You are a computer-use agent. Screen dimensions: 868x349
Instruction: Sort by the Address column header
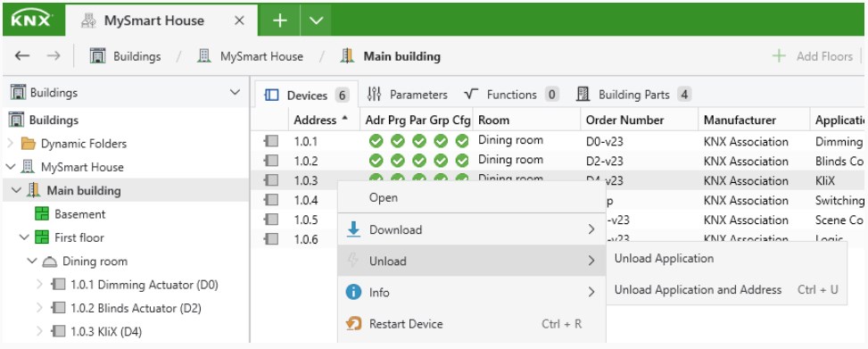tap(323, 120)
